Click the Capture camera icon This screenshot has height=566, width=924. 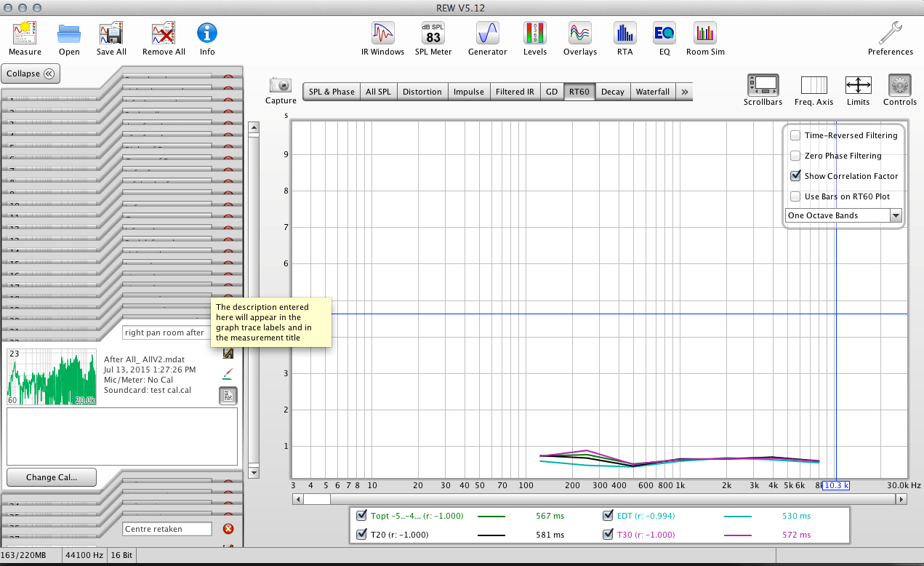[281, 85]
